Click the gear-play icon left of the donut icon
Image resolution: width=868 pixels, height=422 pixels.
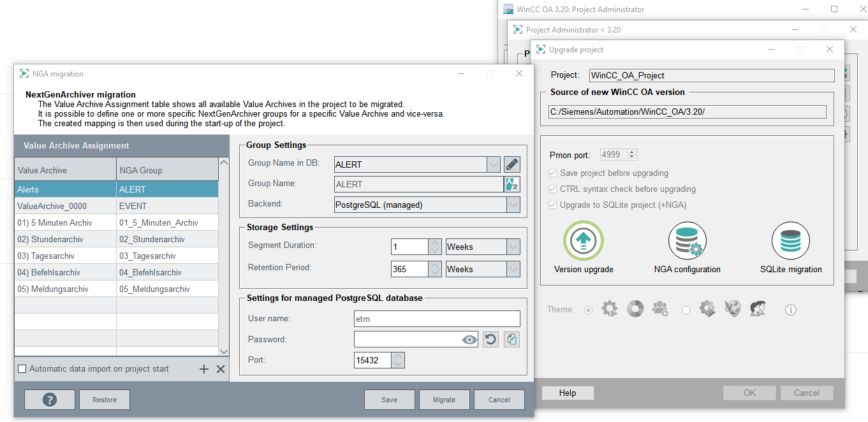tap(610, 309)
